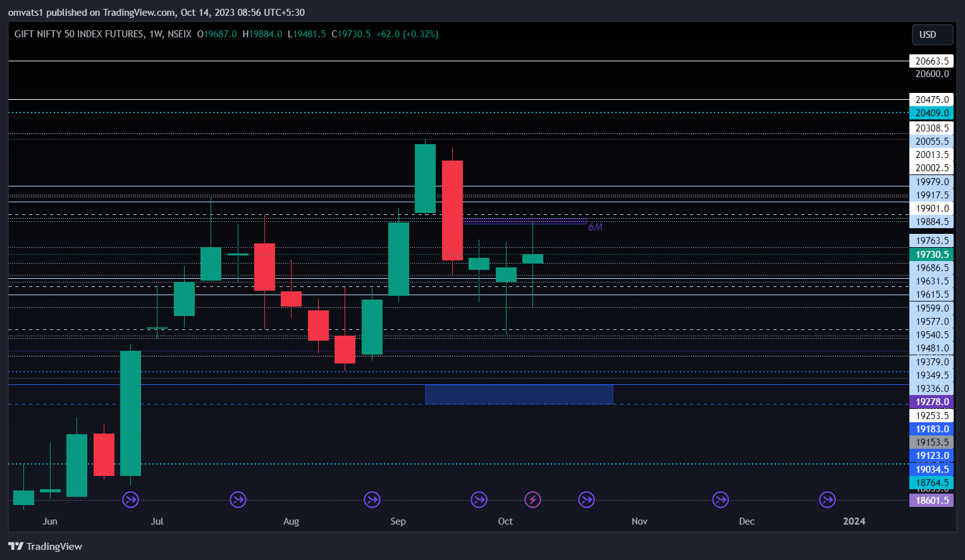Click the TradingView logo
Image resolution: width=965 pixels, height=560 pixels.
[x=46, y=547]
